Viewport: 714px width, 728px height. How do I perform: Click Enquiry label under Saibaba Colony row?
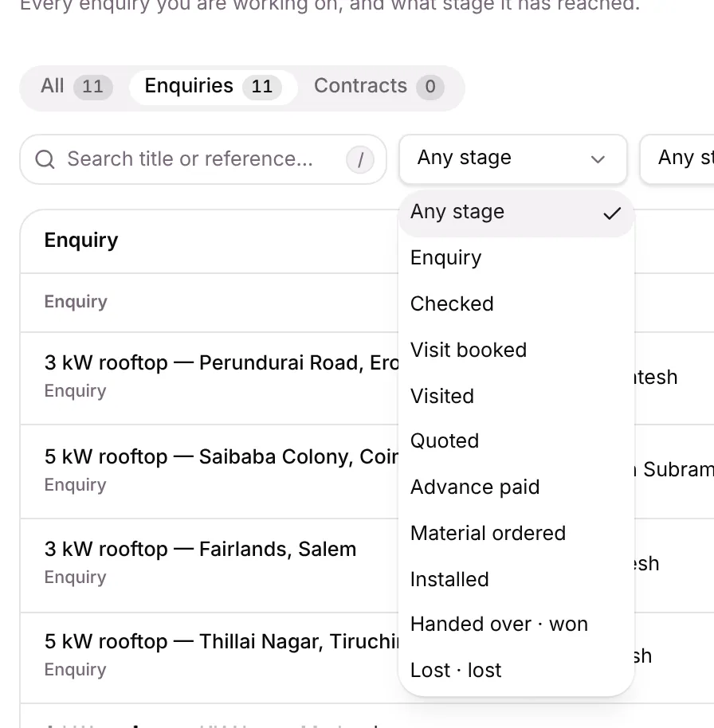coord(75,485)
